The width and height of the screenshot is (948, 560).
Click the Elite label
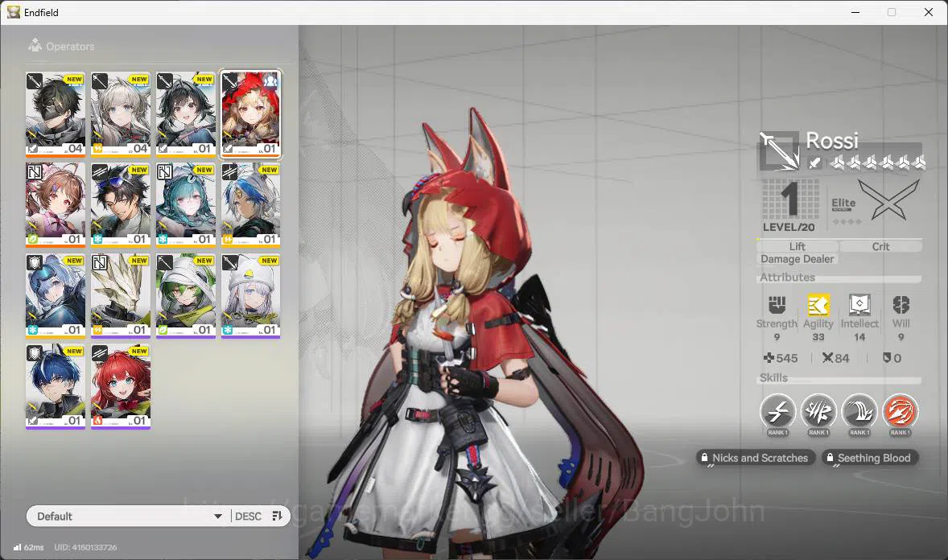(x=843, y=204)
